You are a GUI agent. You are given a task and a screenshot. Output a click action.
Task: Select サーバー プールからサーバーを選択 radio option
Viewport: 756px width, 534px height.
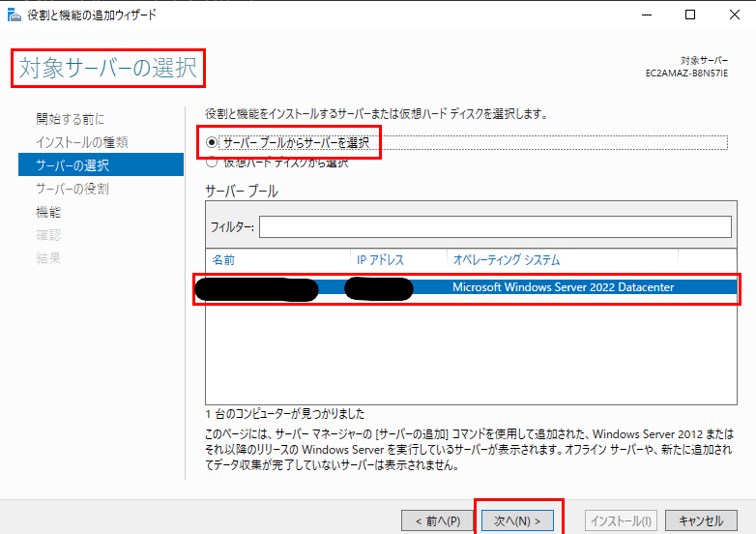coord(212,142)
